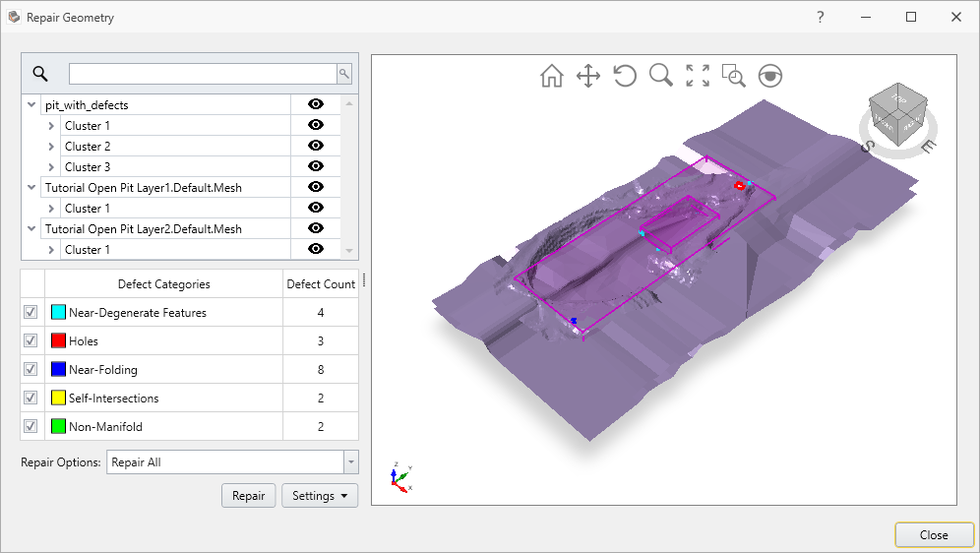Click the red hole defect marker in viewport
Image resolution: width=980 pixels, height=553 pixels.
740,185
